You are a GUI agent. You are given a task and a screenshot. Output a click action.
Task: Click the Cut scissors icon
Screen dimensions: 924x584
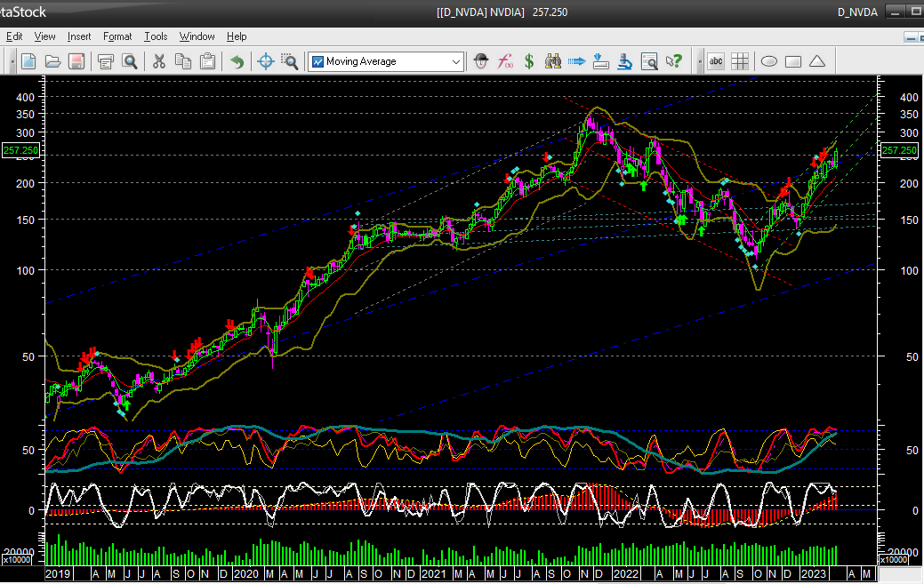(x=159, y=61)
